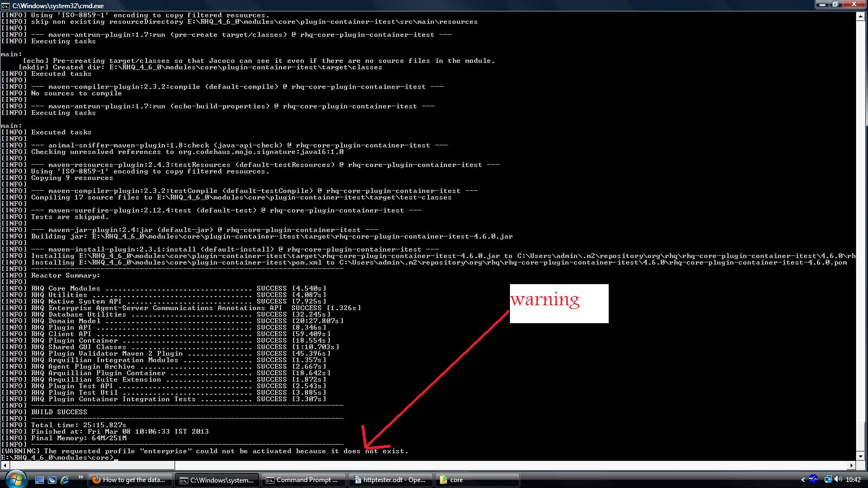The height and width of the screenshot is (488, 868).
Task: Click horizontal scrollbar left arrow
Action: 4,465
